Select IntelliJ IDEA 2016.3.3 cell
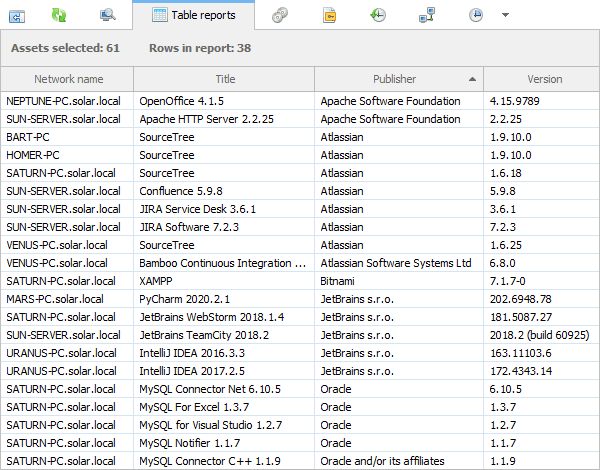The height and width of the screenshot is (470, 600). 224,353
